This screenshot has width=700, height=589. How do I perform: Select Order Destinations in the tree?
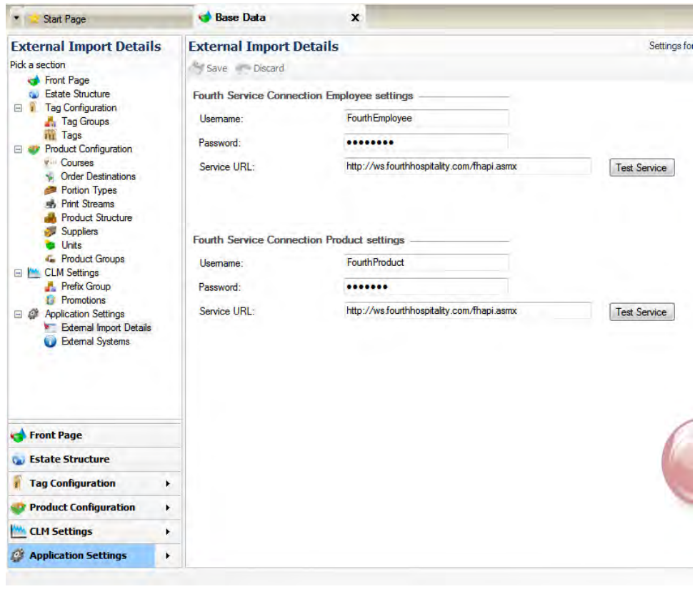coord(99,177)
